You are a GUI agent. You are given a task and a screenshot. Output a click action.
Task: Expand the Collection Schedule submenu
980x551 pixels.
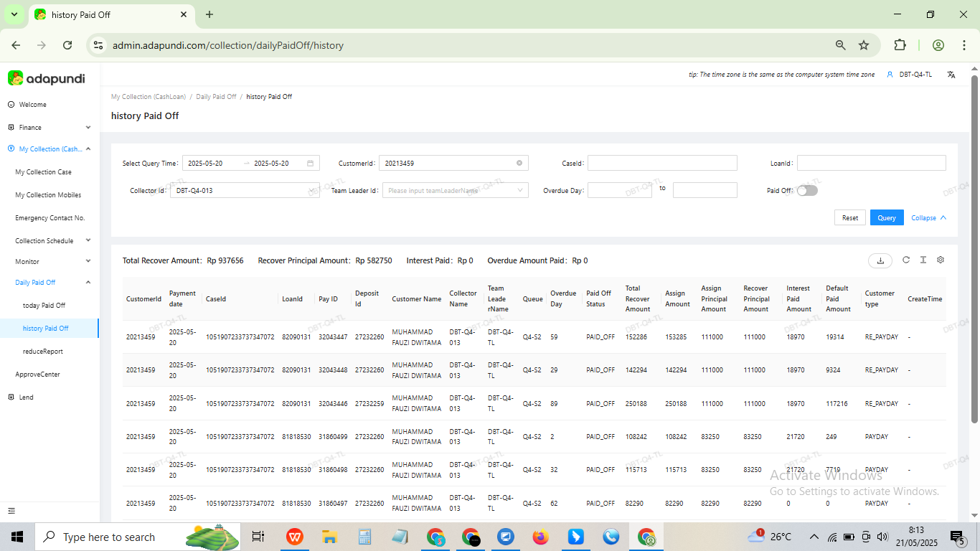point(50,240)
